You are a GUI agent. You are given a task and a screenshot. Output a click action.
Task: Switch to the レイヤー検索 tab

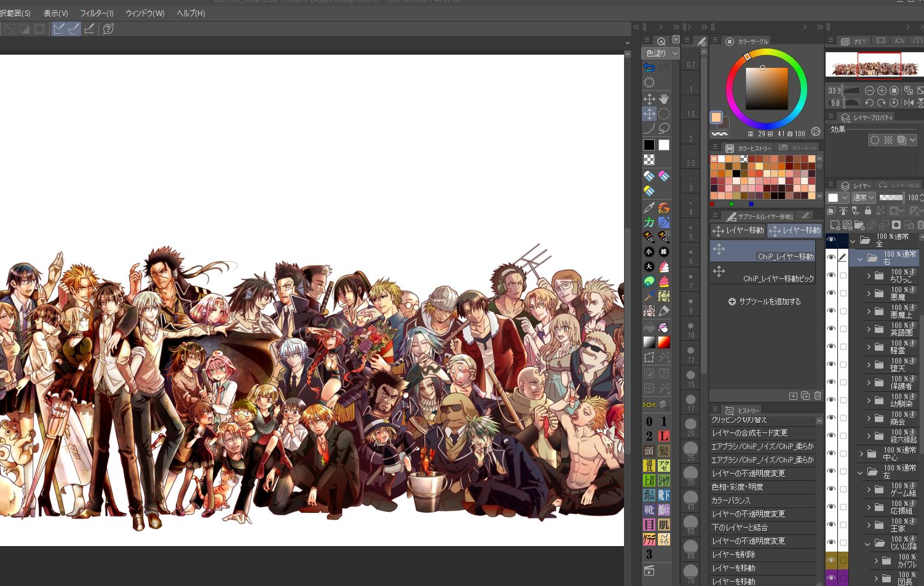(899, 186)
